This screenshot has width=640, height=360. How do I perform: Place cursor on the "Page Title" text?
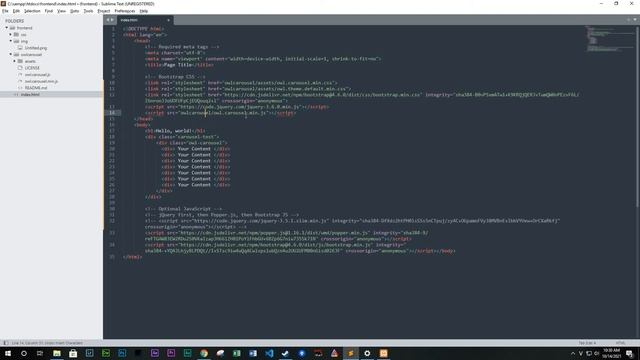coord(178,65)
